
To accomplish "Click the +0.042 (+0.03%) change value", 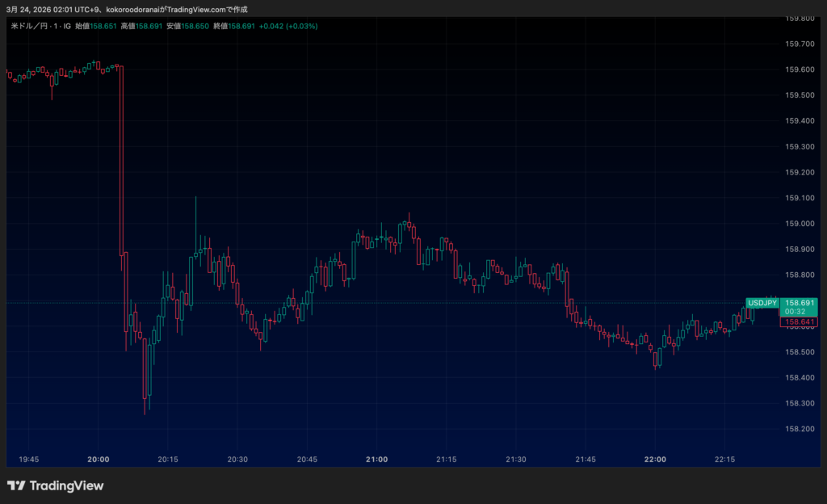I will click(288, 26).
